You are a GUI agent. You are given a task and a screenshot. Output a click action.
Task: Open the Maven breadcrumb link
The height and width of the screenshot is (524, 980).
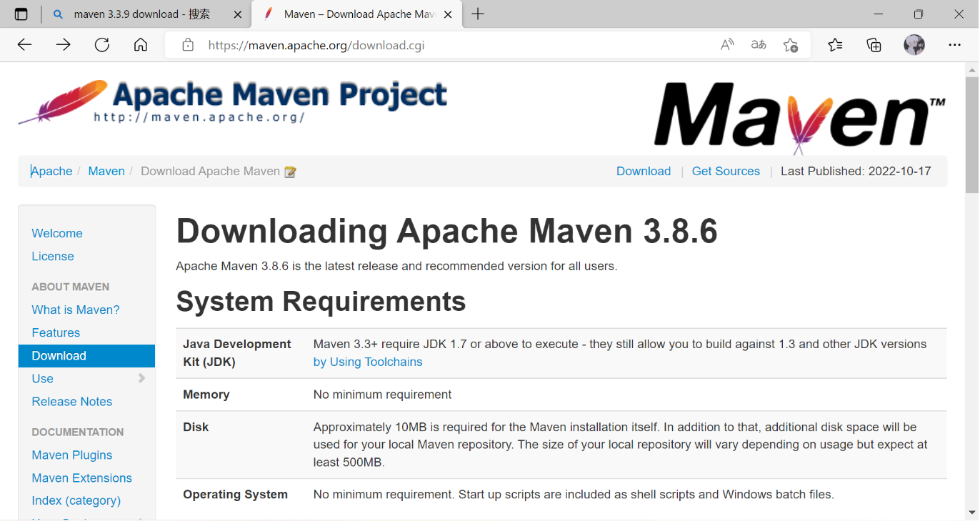point(106,171)
